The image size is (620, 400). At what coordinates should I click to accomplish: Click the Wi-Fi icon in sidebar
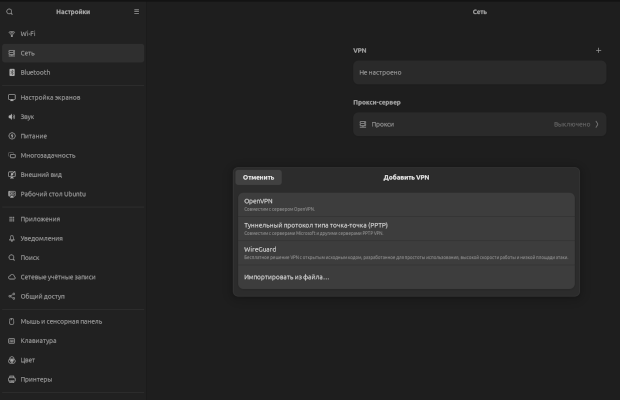pyautogui.click(x=12, y=34)
